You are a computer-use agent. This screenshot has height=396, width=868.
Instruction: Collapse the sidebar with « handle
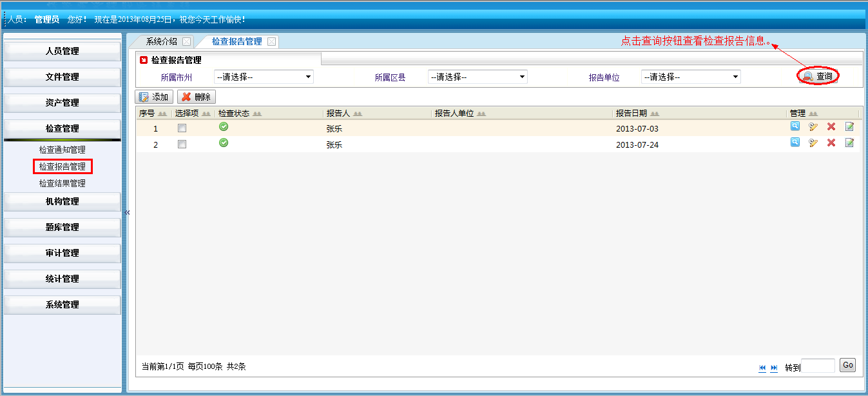click(127, 212)
